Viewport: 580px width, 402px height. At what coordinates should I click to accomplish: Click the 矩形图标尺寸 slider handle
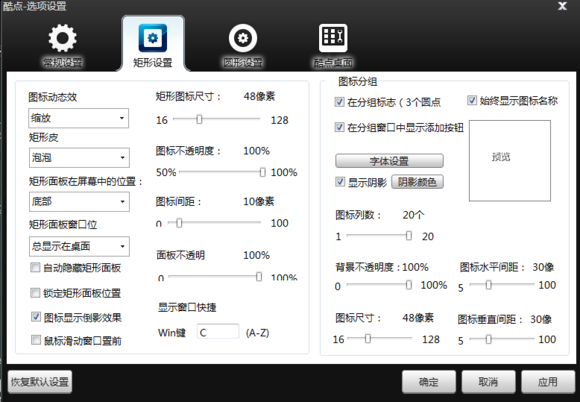[199, 119]
